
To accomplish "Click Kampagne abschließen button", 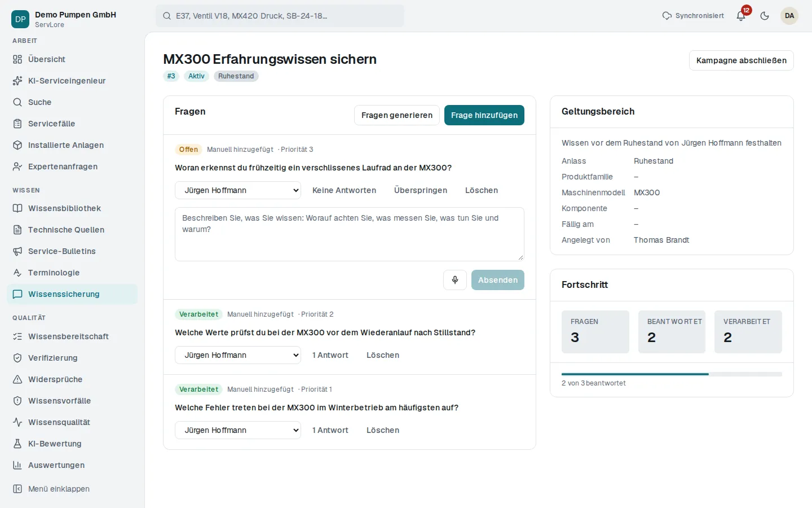I will pyautogui.click(x=742, y=60).
